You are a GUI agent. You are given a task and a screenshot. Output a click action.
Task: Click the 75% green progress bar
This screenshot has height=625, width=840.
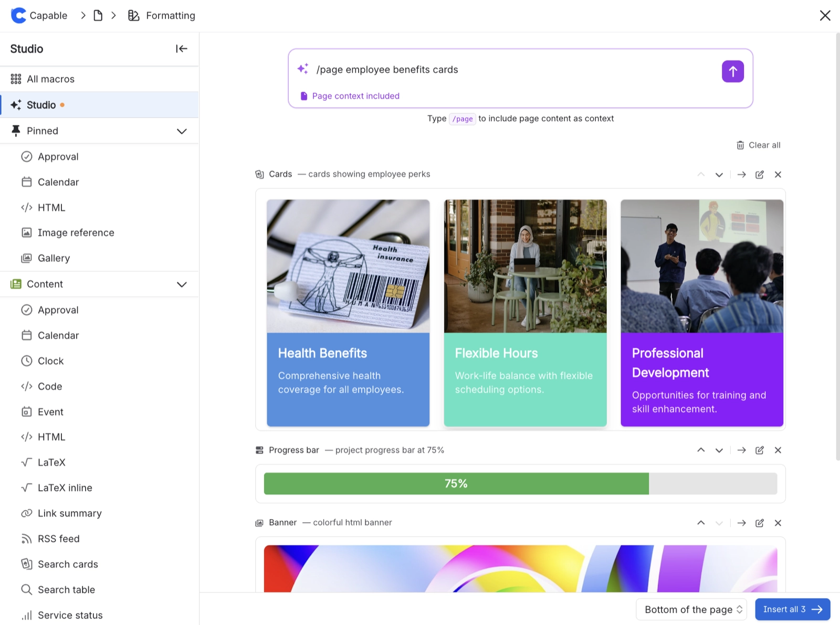tap(456, 483)
